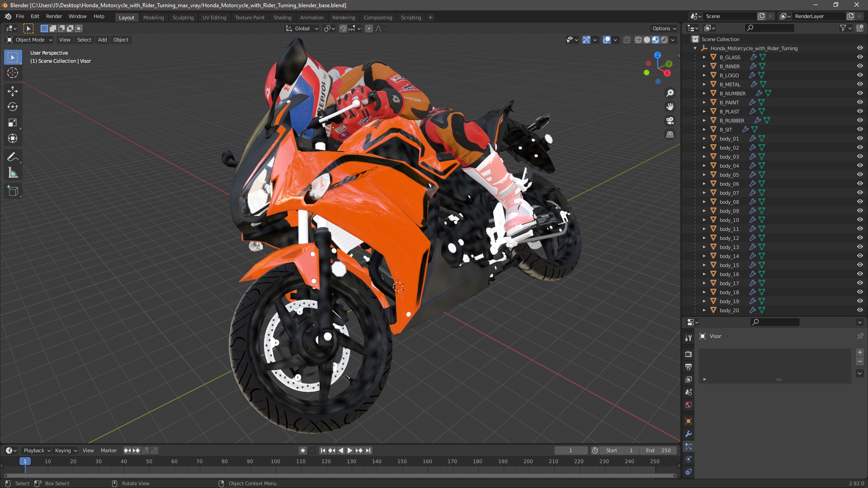Switch to rendered viewport shading

click(x=664, y=40)
